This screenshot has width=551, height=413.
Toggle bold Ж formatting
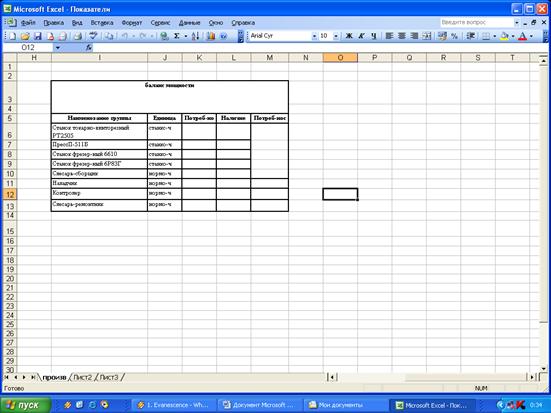pyautogui.click(x=349, y=36)
